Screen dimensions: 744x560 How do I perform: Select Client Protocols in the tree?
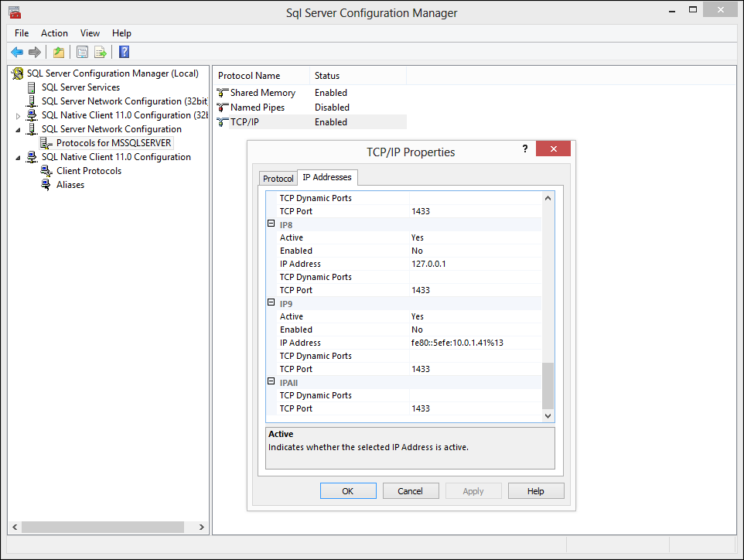tap(89, 171)
